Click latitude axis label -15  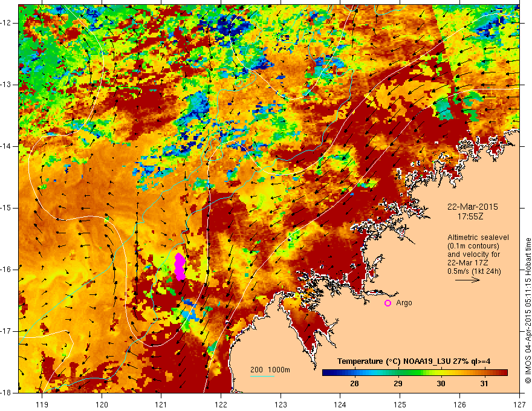click(6, 208)
